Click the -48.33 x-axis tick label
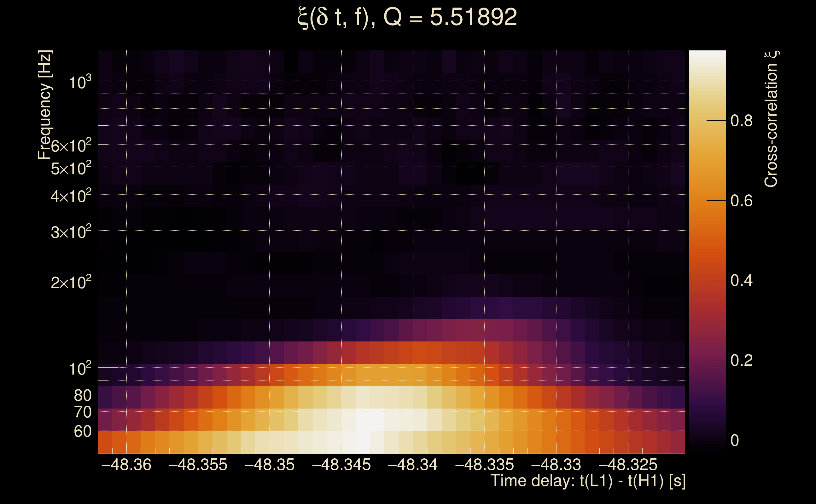 [x=556, y=465]
